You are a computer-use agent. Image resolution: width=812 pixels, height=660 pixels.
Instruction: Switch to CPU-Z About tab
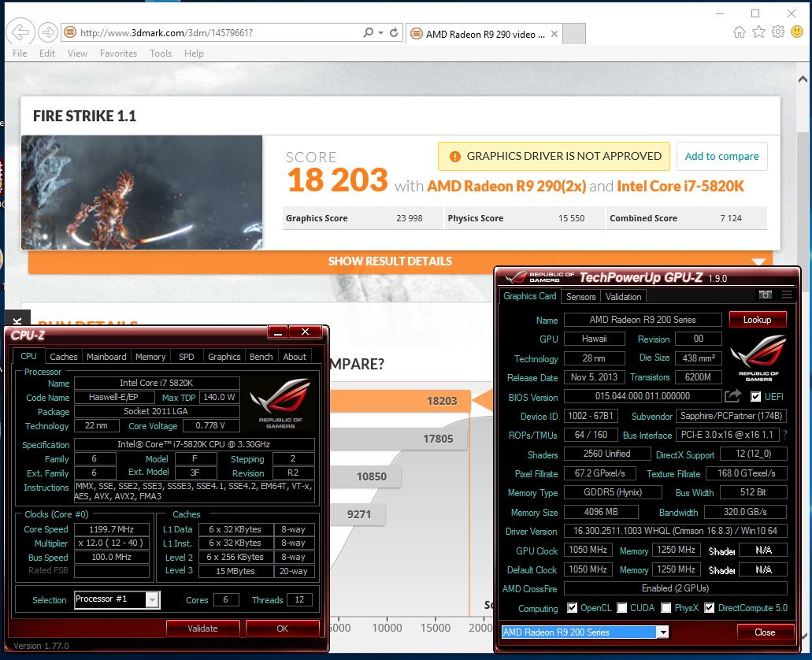pyautogui.click(x=295, y=357)
